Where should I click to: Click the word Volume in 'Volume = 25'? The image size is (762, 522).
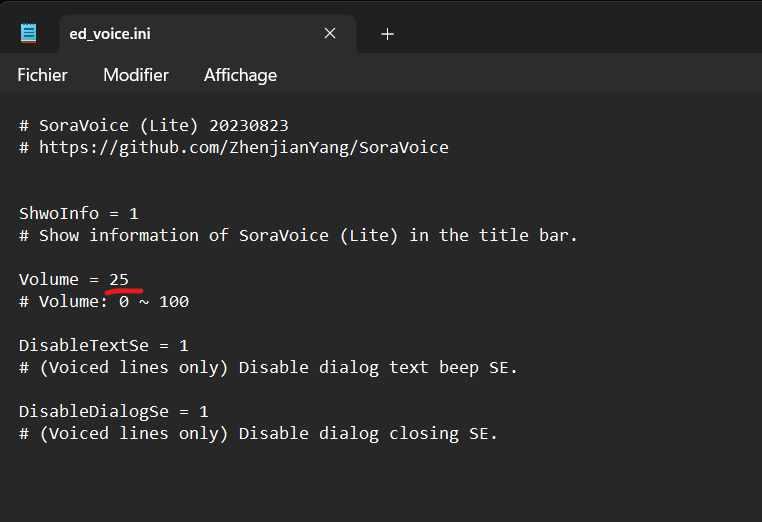[48, 279]
